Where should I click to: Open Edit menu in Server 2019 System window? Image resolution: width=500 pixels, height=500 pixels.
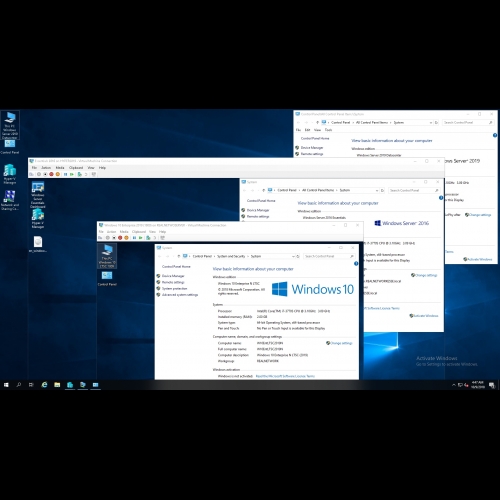(307, 130)
